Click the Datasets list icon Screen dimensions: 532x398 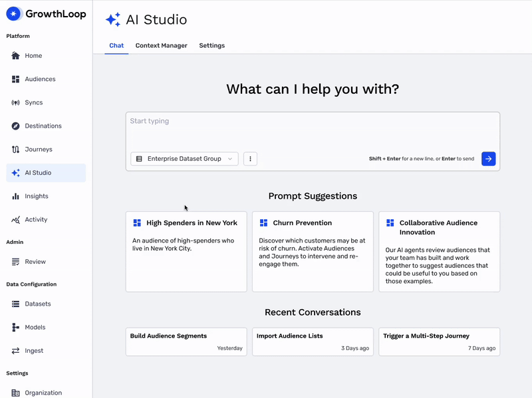point(16,304)
